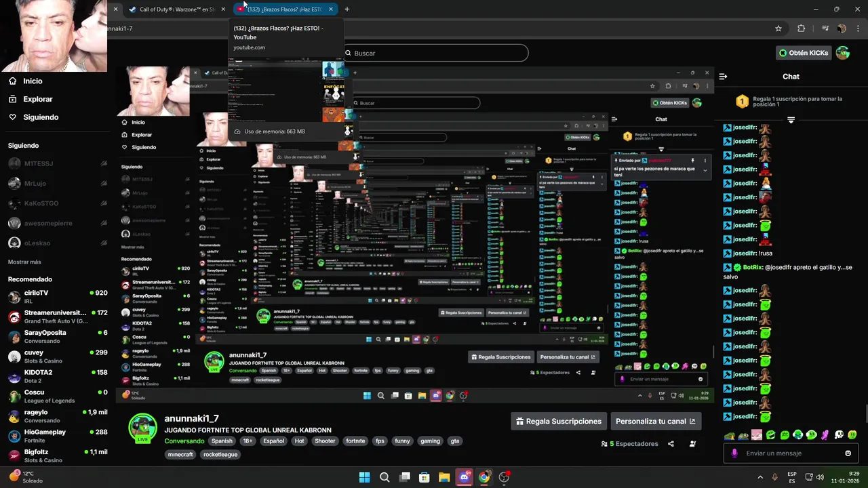Toggle notifications for followed channel M1TESSJ
Image resolution: width=868 pixels, height=488 pixels.
coord(104,164)
